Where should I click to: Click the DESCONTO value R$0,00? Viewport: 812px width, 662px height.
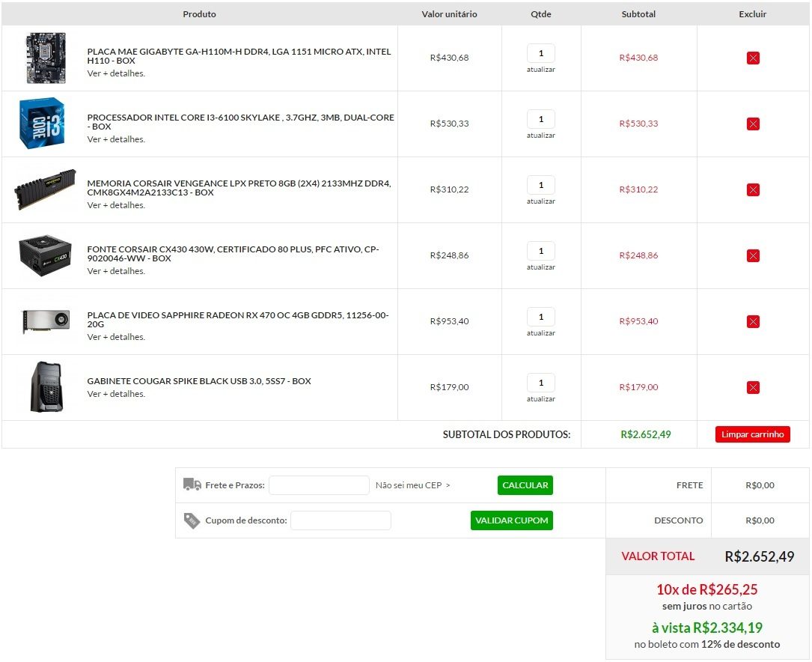(760, 520)
